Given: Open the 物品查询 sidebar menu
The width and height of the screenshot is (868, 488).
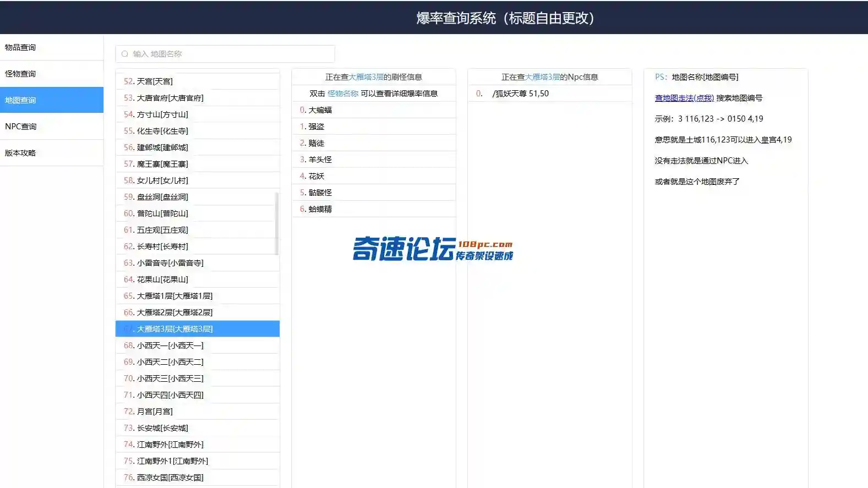Looking at the screenshot, I should 52,47.
